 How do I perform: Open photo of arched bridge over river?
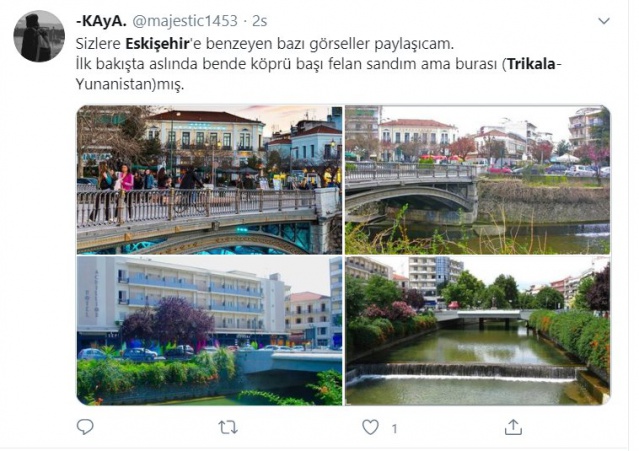point(478,180)
